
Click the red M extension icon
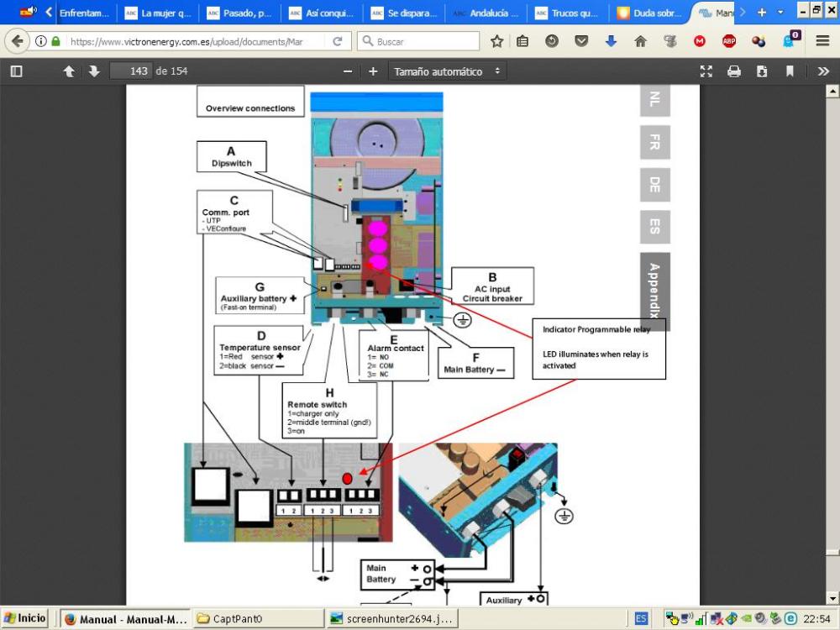[699, 41]
